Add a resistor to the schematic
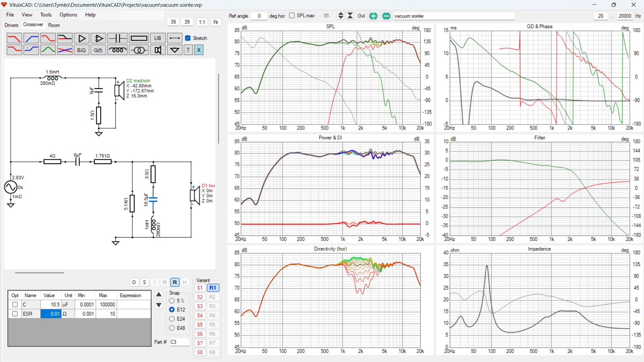 139,38
